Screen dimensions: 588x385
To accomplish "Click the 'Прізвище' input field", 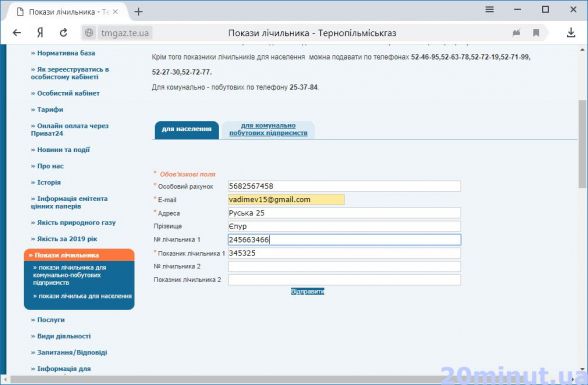I will point(344,226).
